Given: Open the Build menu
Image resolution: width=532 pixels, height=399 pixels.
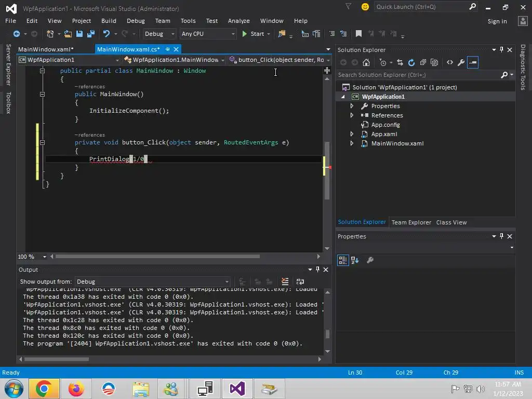Looking at the screenshot, I should (x=109, y=21).
